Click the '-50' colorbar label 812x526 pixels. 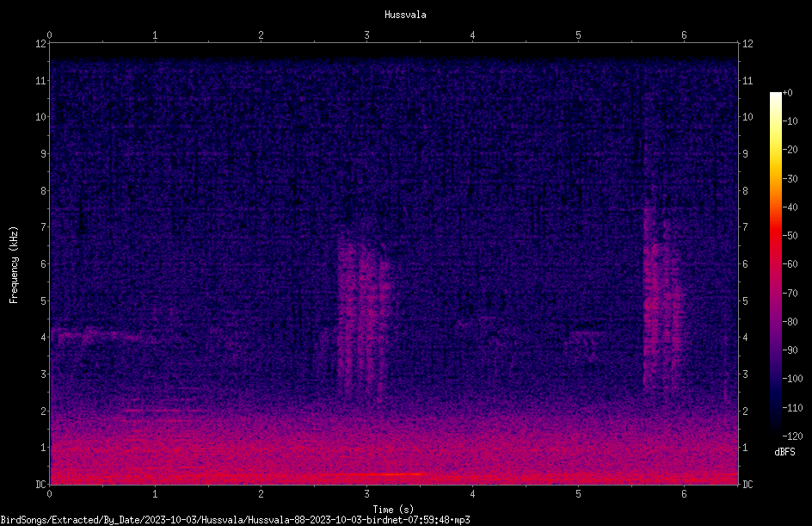tap(790, 235)
